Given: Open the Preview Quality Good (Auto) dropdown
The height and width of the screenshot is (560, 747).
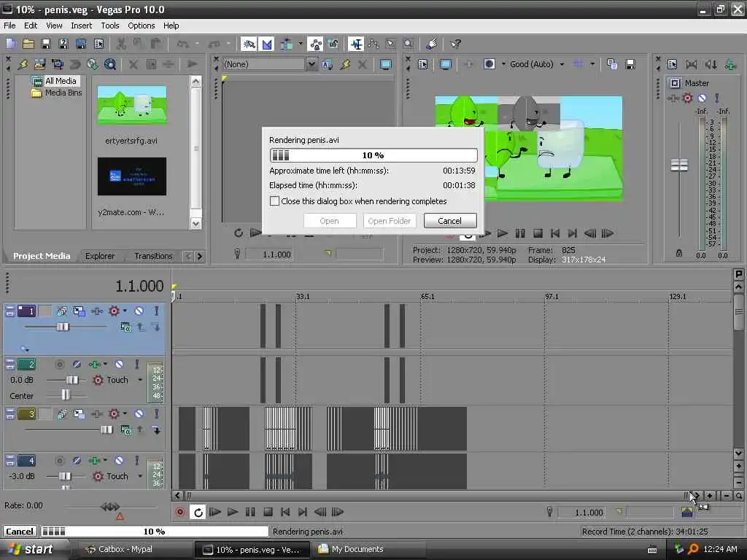Looking at the screenshot, I should 537,64.
